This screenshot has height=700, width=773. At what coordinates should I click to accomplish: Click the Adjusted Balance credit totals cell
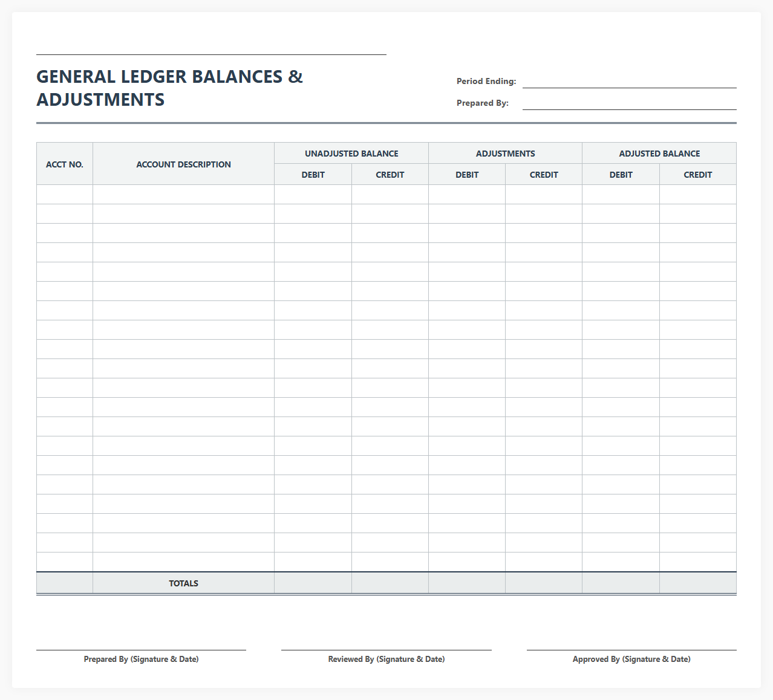698,583
